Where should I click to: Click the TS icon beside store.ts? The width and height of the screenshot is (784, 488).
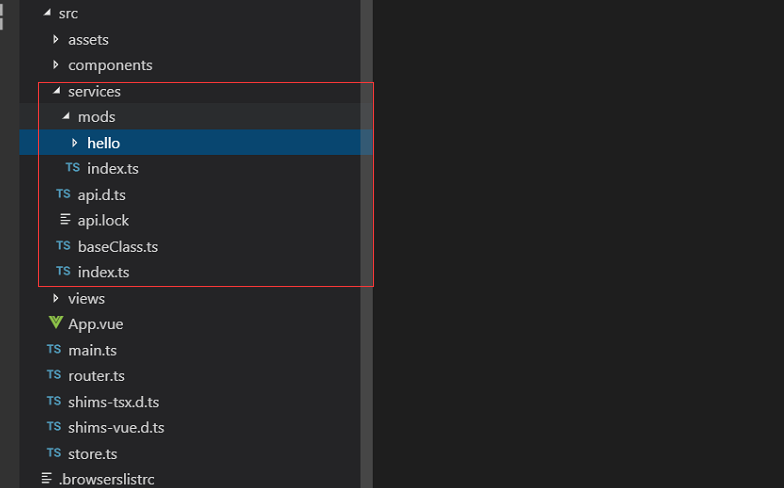click(x=54, y=452)
